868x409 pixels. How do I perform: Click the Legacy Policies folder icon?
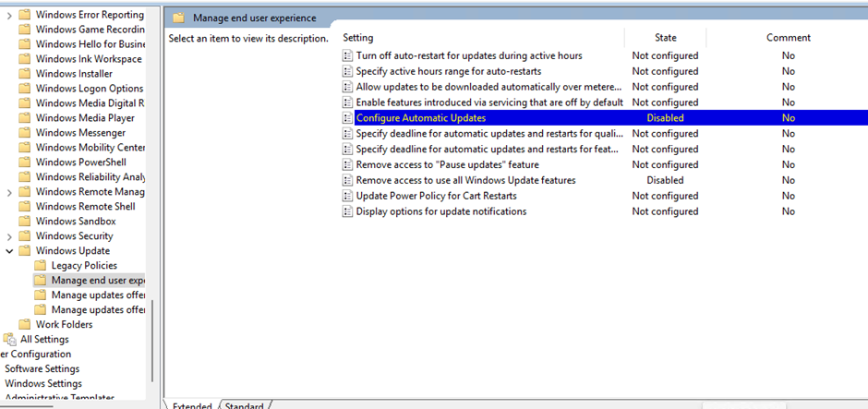point(41,266)
